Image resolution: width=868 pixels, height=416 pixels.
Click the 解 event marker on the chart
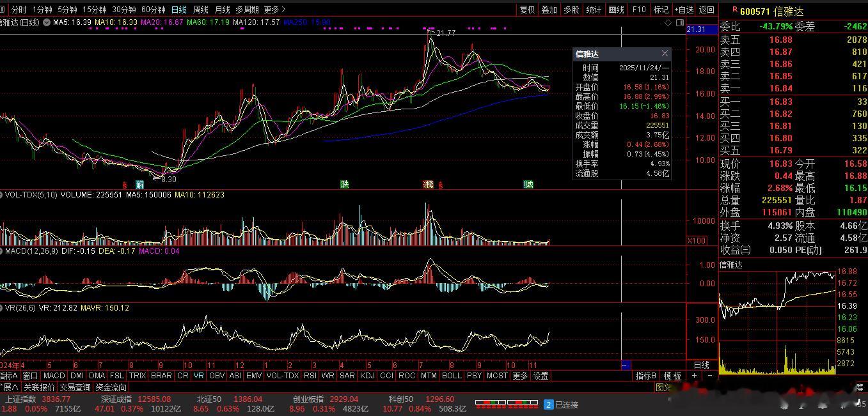point(139,185)
